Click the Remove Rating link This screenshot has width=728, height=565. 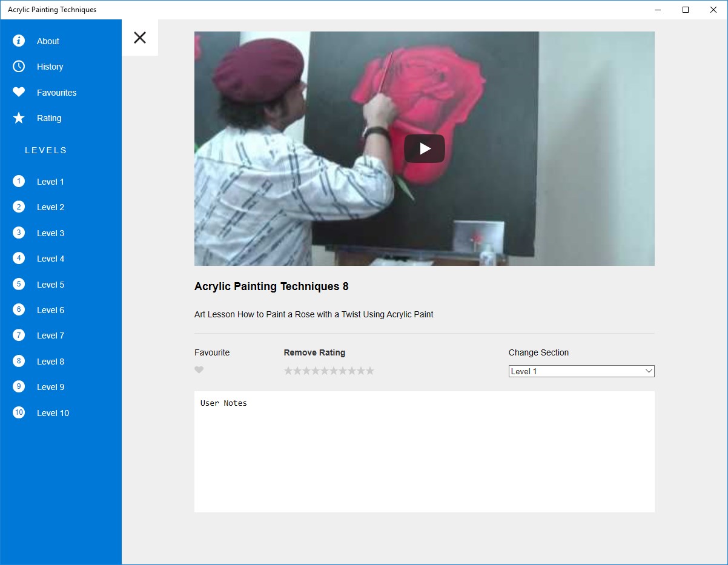(x=314, y=352)
